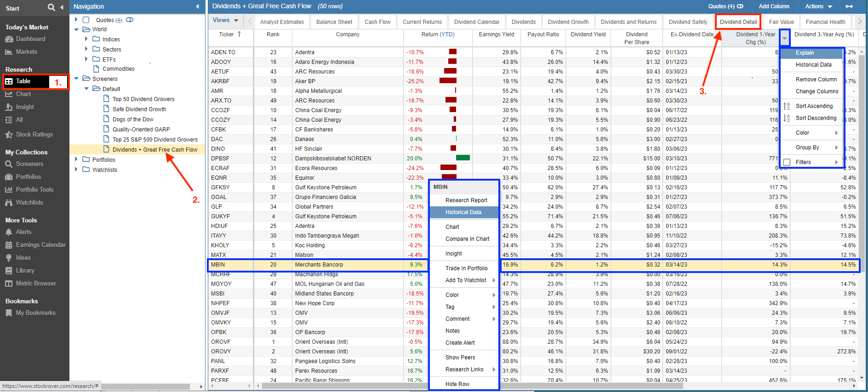868x392 pixels.
Task: Switch to Dividend Detail tab
Action: point(738,22)
